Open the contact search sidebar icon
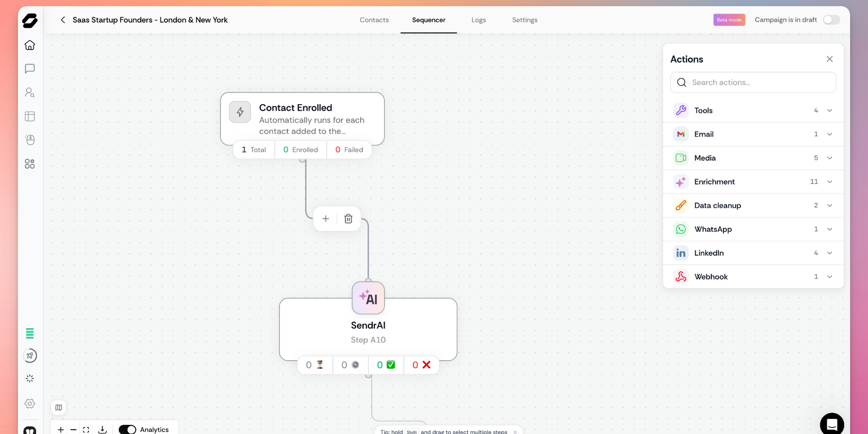 (30, 92)
